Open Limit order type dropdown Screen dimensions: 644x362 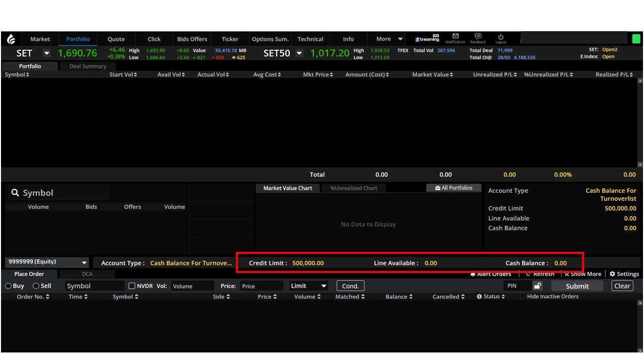coord(308,286)
